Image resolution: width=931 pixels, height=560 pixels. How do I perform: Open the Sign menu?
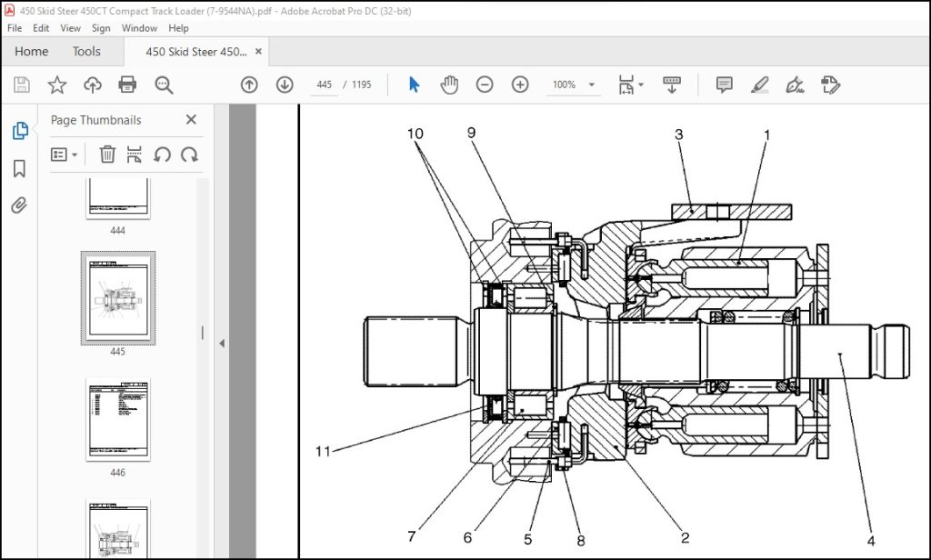(x=101, y=28)
